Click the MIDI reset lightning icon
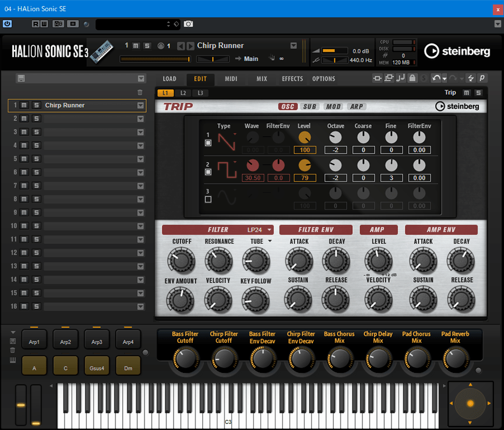Image resolution: width=504 pixels, height=430 pixels. click(471, 78)
